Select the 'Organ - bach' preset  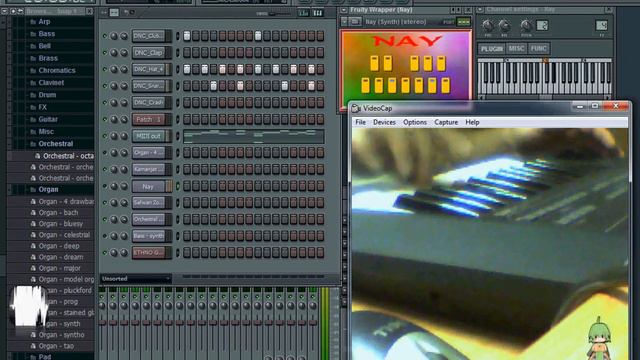pos(58,213)
